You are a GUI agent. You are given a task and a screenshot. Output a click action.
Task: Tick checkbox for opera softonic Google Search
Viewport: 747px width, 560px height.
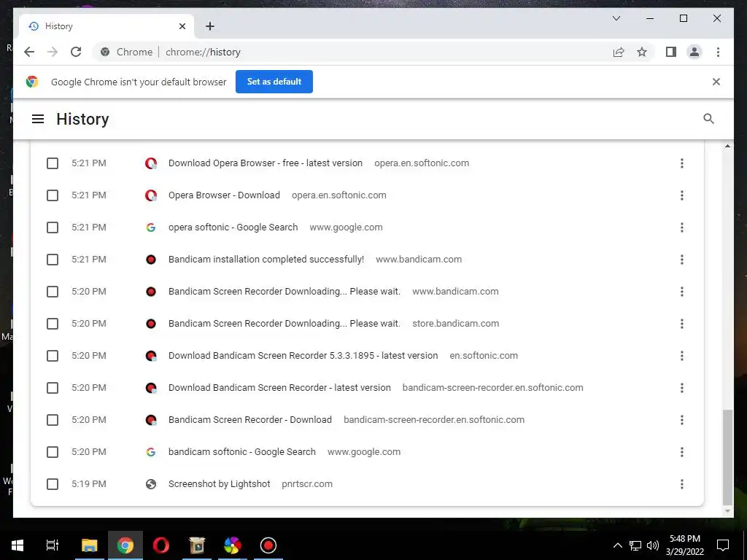53,227
